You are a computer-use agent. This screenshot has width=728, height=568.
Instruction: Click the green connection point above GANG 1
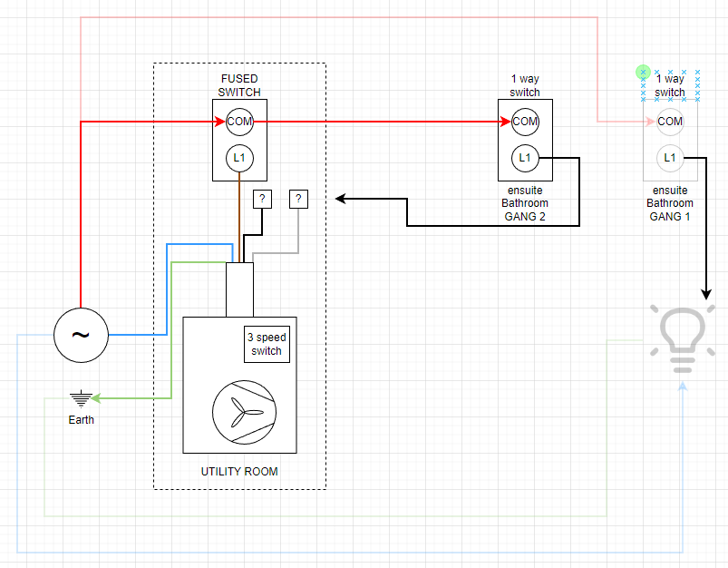point(643,72)
